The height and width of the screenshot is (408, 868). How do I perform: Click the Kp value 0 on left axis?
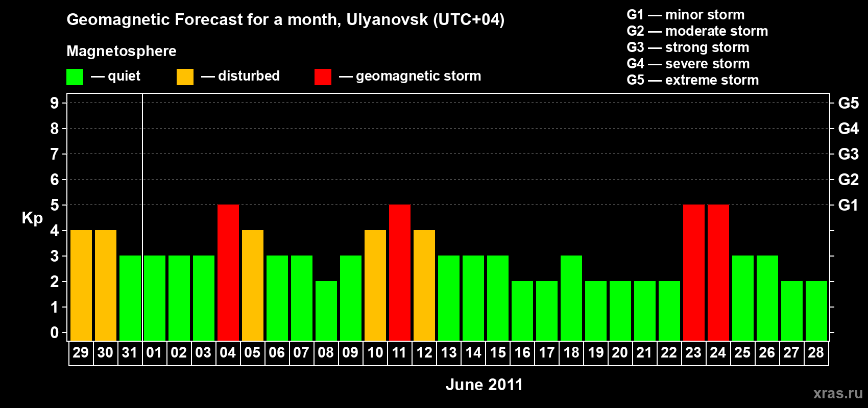[x=55, y=333]
